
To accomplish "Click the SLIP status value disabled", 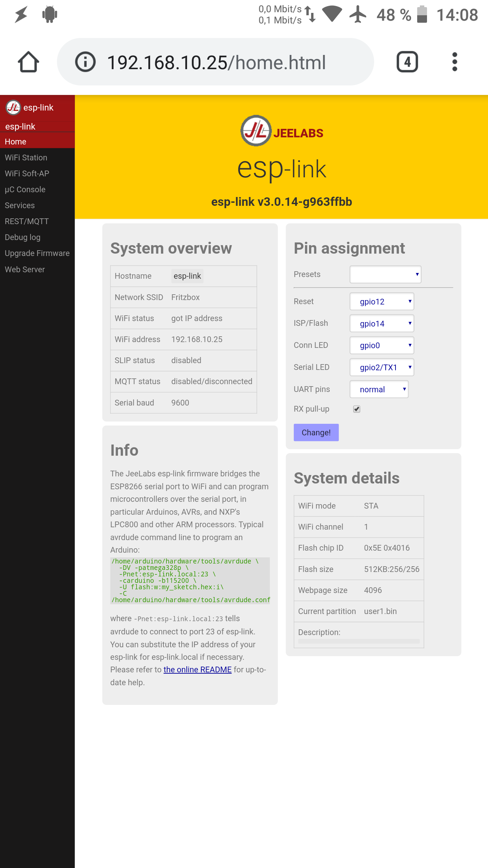I will pos(186,360).
